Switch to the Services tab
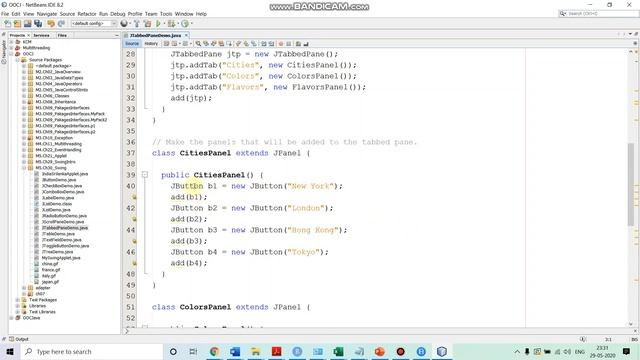This screenshot has width=640, height=360. tap(41, 36)
